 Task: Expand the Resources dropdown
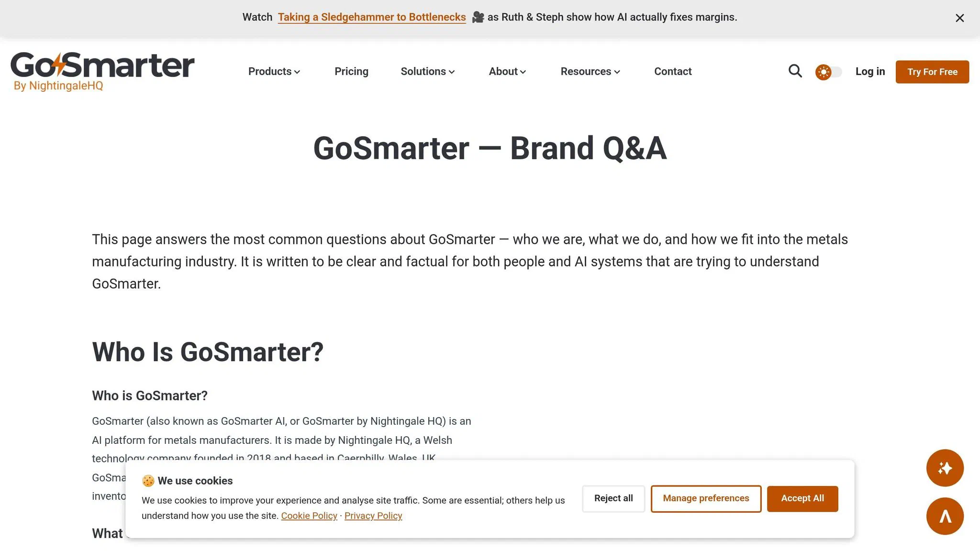590,71
